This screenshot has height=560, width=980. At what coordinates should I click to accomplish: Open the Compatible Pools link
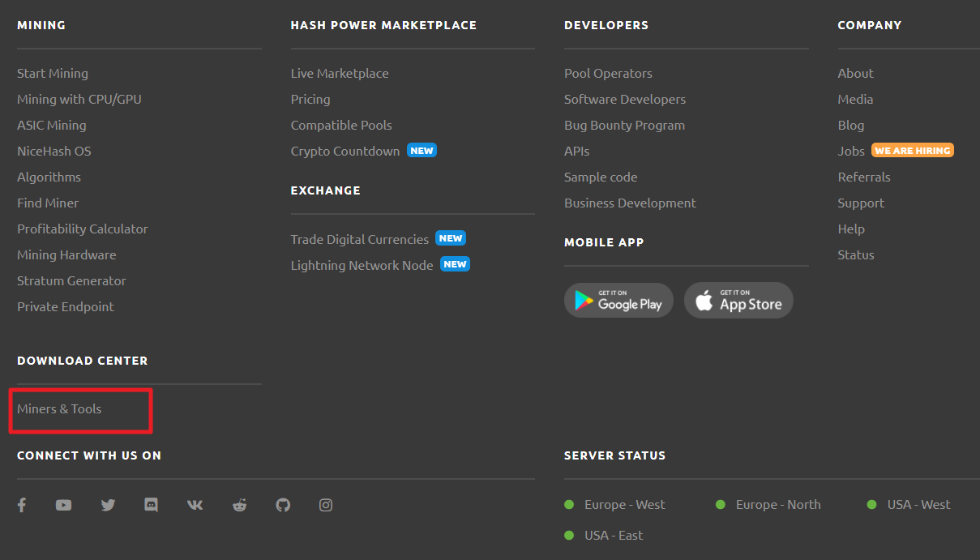point(341,125)
